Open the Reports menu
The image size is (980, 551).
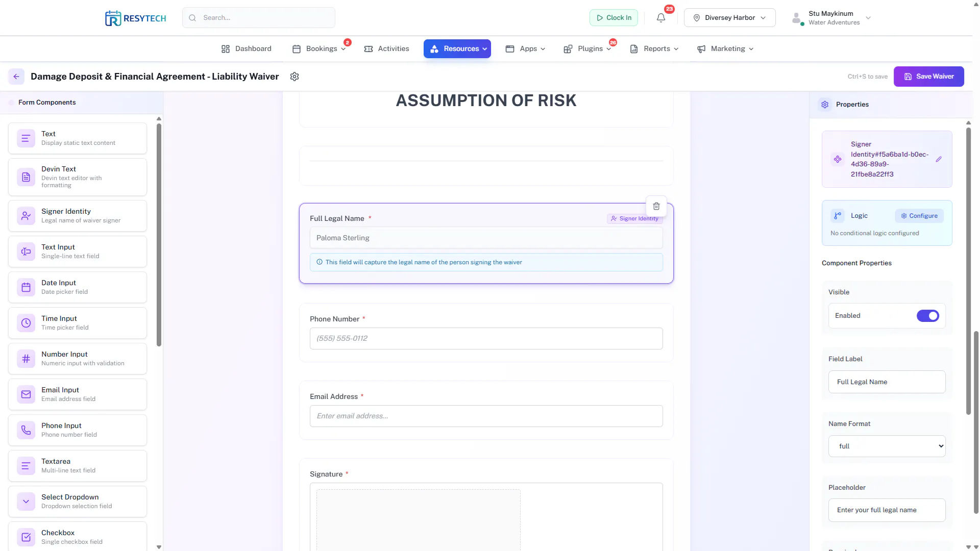click(654, 49)
